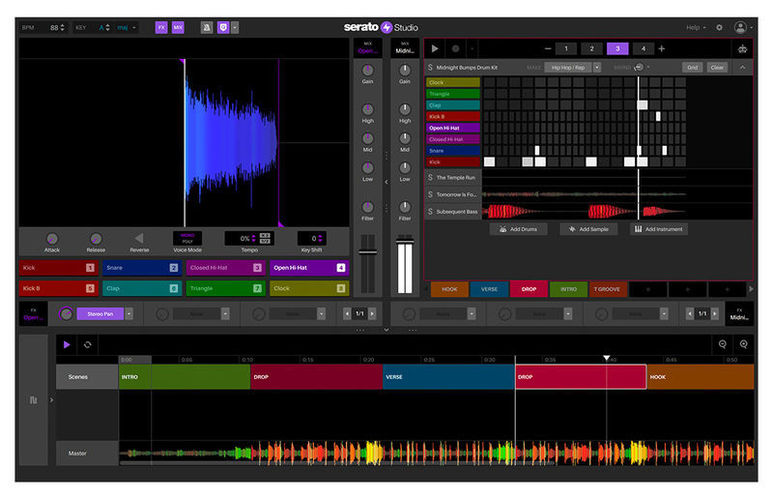Solo the Subsequent Bass deck
This screenshot has height=500, width=773.
point(430,212)
